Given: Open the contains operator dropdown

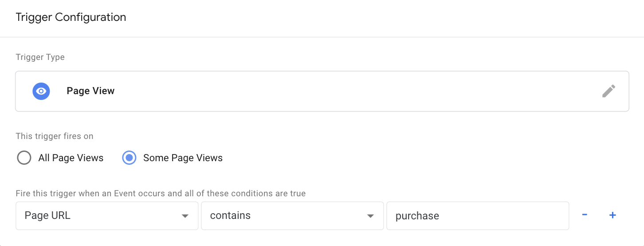Looking at the screenshot, I should 292,216.
